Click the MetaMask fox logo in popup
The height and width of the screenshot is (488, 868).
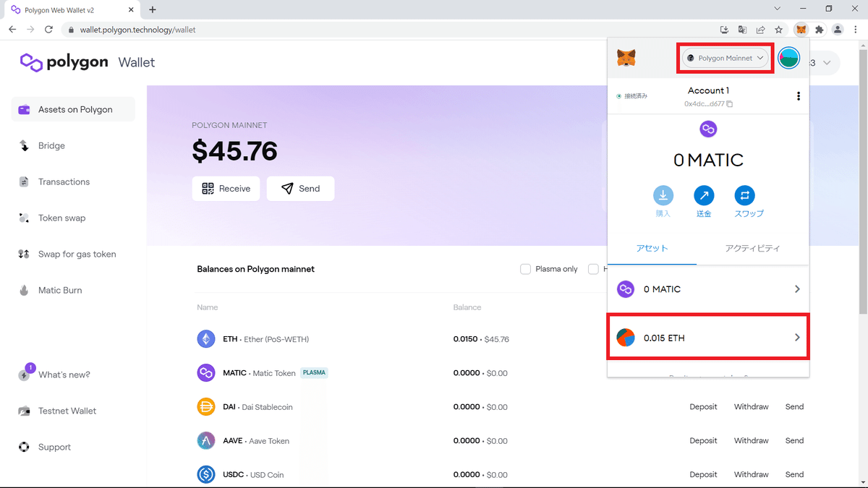(626, 58)
